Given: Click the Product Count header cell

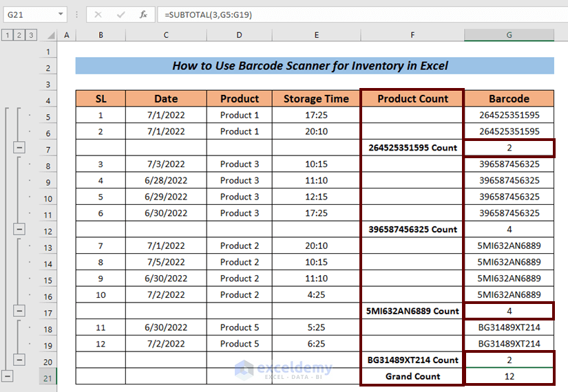Looking at the screenshot, I should pos(412,98).
